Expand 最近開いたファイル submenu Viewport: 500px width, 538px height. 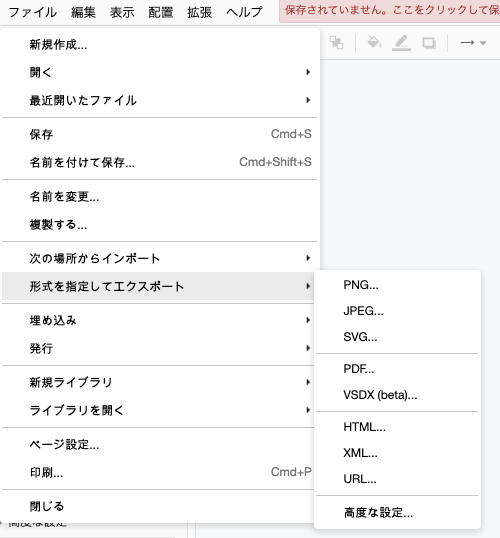coord(159,100)
